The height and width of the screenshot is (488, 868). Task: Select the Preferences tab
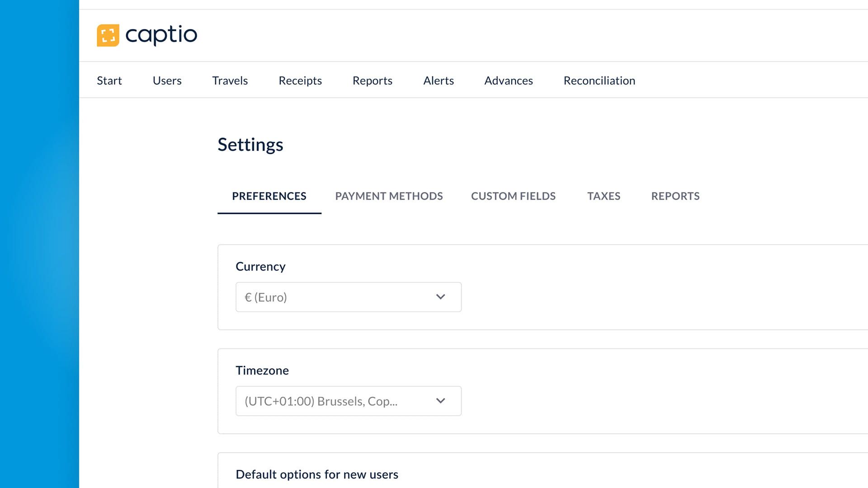click(269, 196)
